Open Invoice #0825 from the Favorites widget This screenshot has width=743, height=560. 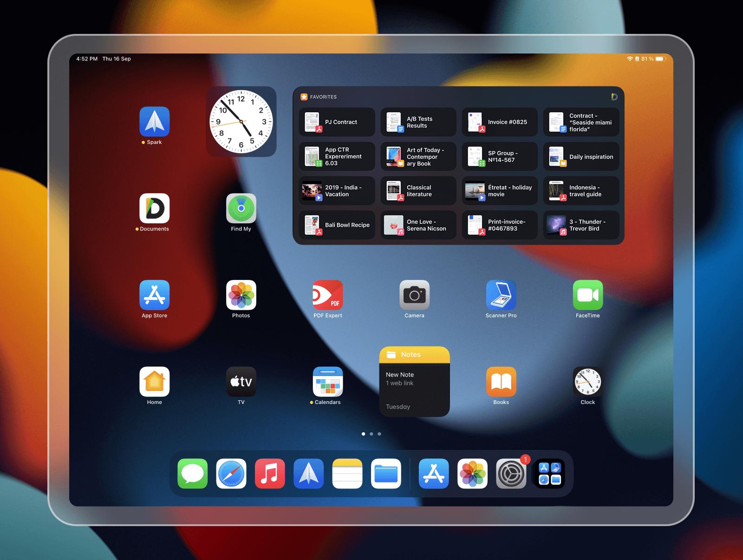point(499,122)
